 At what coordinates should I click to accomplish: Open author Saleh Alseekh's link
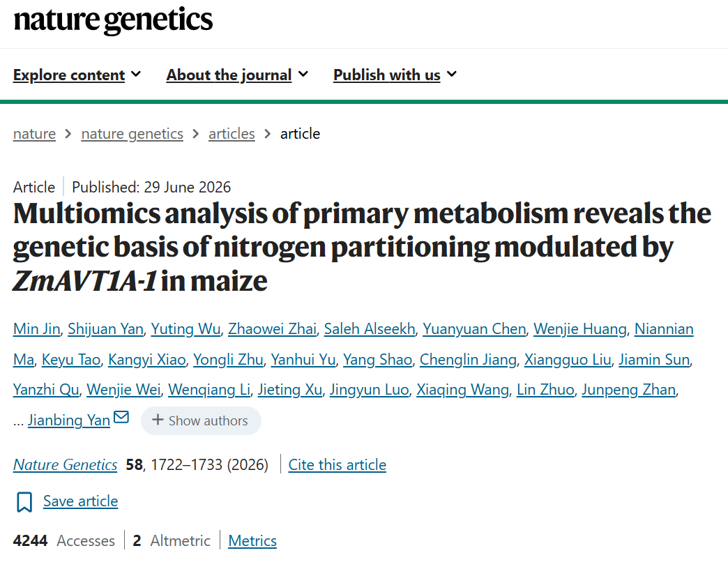(370, 328)
